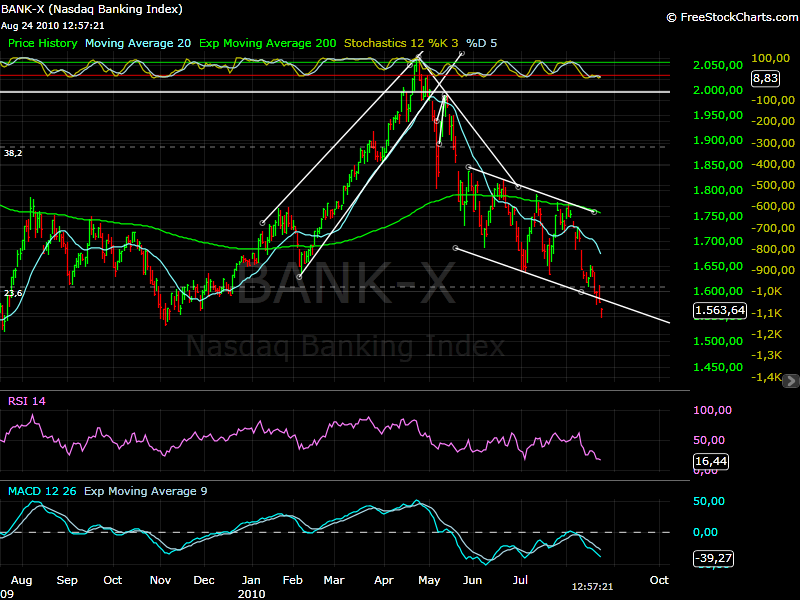Select the Moving Average 20 legend label
The width and height of the screenshot is (800, 600).
[138, 43]
